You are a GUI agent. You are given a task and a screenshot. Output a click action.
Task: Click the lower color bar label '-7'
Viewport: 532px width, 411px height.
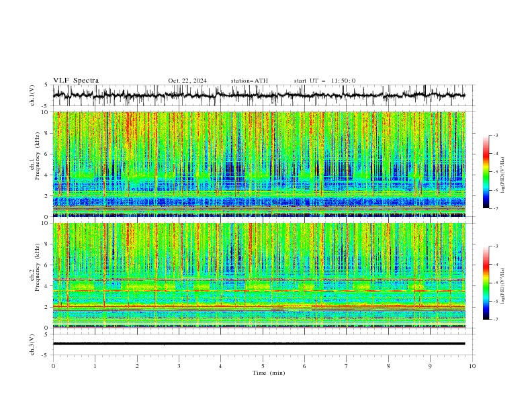[496, 320]
